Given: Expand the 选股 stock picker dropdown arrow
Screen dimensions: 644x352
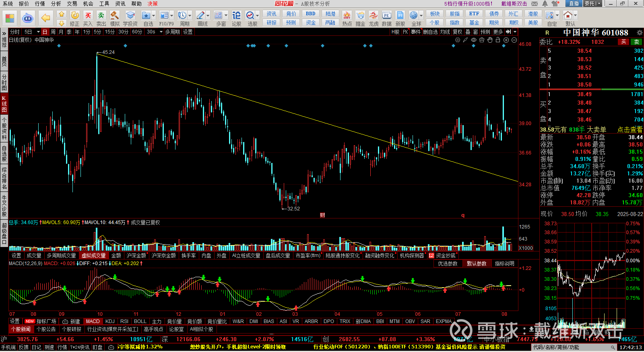Looking at the screenshot, I should click(258, 15).
